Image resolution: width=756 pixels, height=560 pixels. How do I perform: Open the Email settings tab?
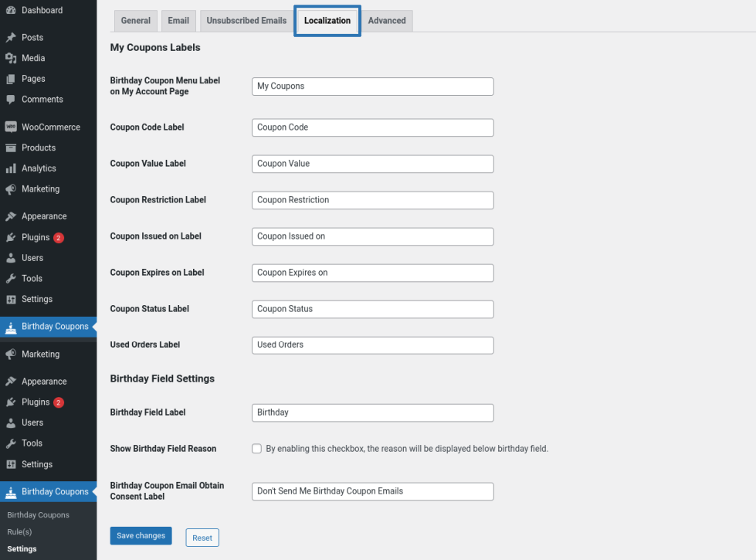178,21
